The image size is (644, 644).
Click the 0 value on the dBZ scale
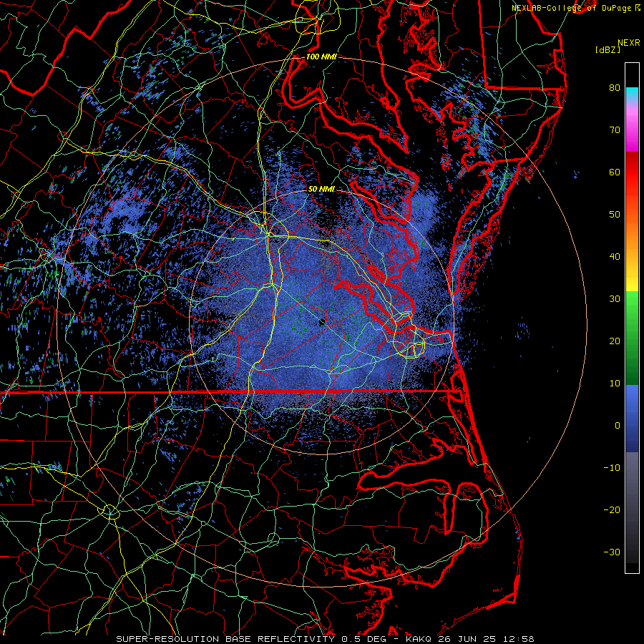[x=618, y=426]
